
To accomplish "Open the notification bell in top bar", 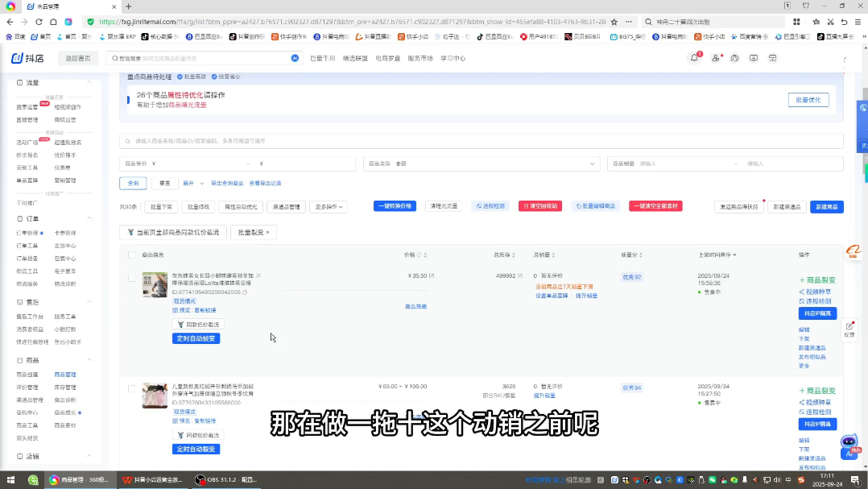I will coord(694,59).
